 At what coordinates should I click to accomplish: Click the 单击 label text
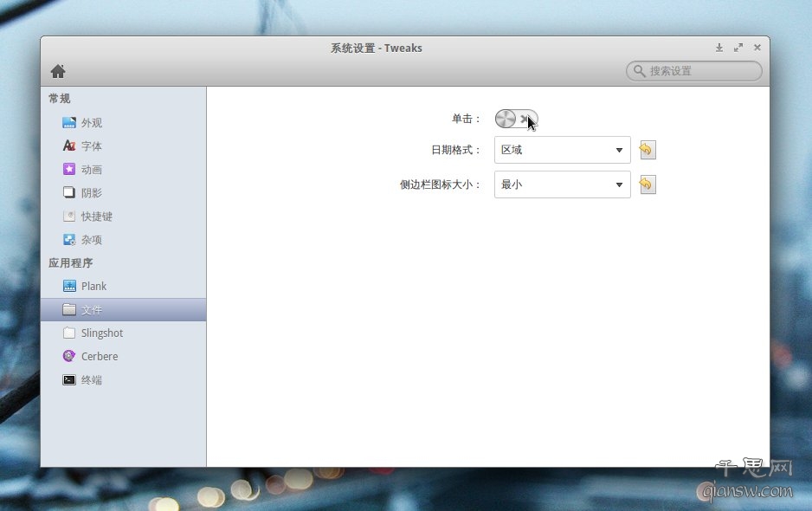pos(466,119)
